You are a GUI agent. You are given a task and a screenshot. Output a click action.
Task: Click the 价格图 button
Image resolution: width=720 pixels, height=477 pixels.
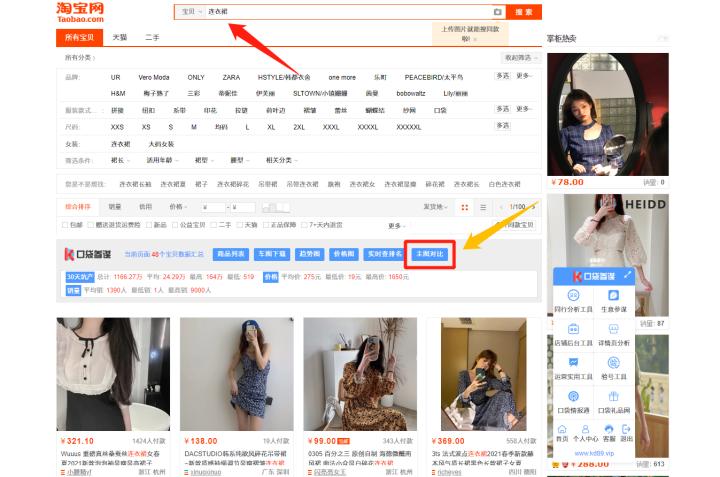click(x=343, y=254)
